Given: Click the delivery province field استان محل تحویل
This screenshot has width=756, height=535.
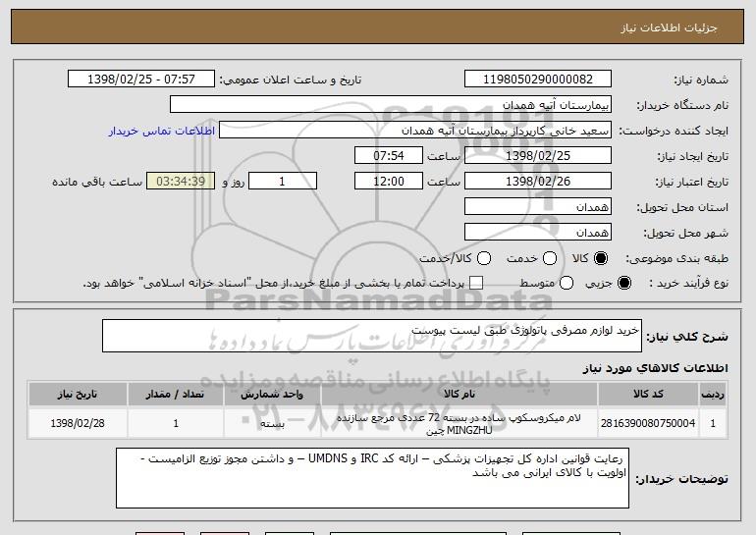Looking at the screenshot, I should coord(538,207).
